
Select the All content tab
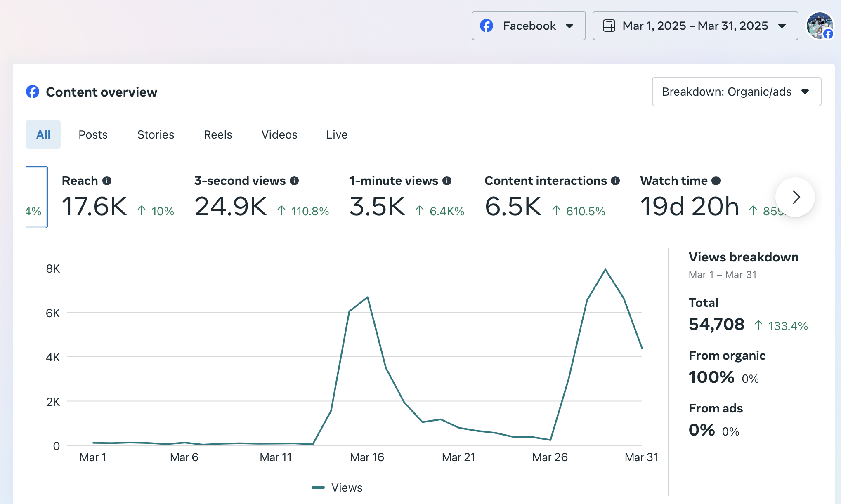tap(43, 134)
